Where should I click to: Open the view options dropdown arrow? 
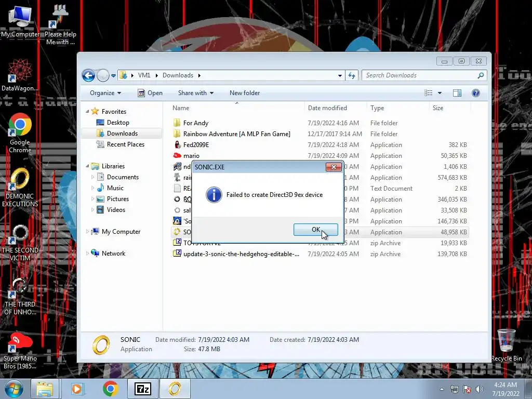click(440, 93)
